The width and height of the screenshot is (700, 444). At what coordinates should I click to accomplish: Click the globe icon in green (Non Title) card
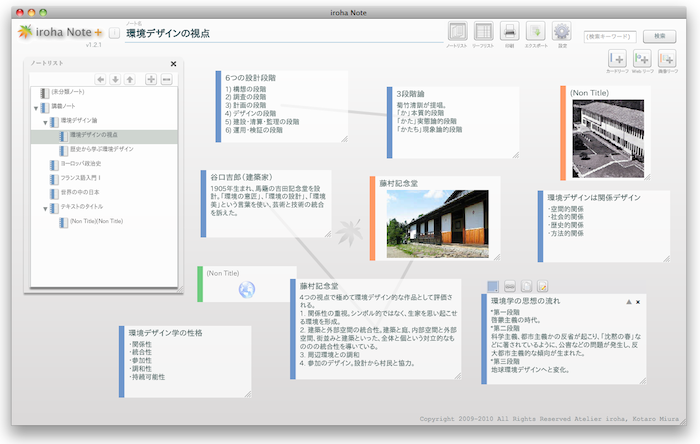tap(246, 290)
